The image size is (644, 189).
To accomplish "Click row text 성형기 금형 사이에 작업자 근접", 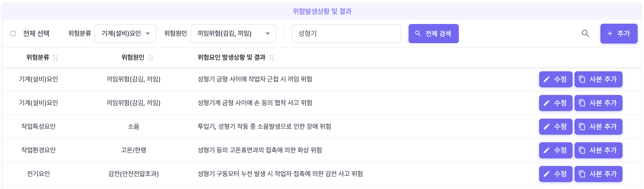I will pyautogui.click(x=255, y=79).
